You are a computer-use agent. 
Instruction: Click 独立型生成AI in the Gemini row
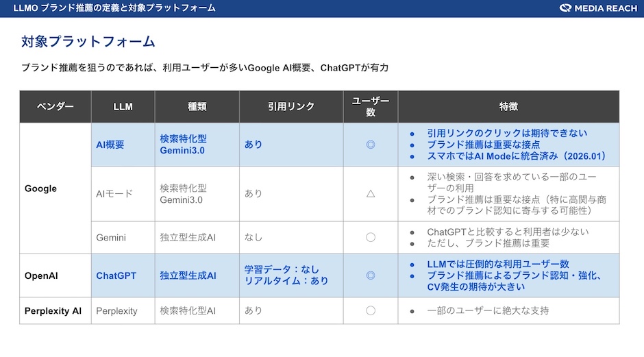click(x=188, y=238)
